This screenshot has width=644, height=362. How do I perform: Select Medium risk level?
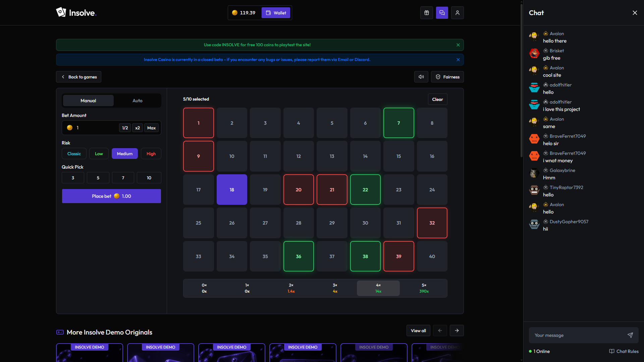(x=125, y=154)
